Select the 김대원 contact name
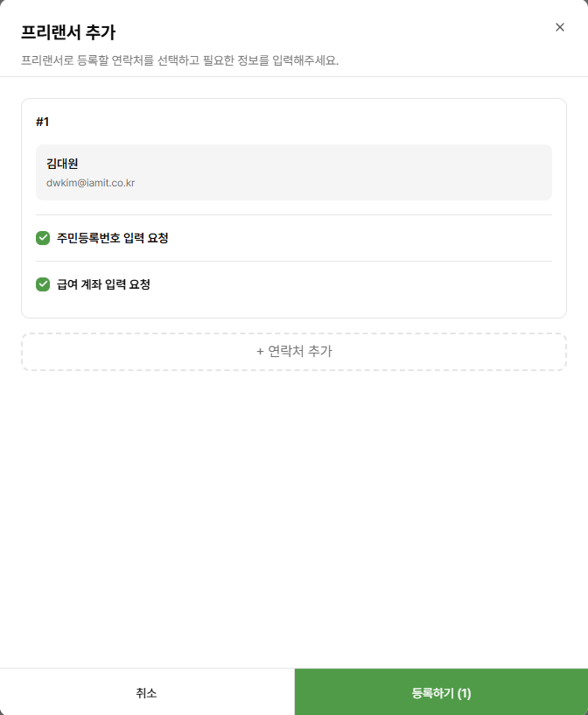588x715 pixels. (62, 164)
